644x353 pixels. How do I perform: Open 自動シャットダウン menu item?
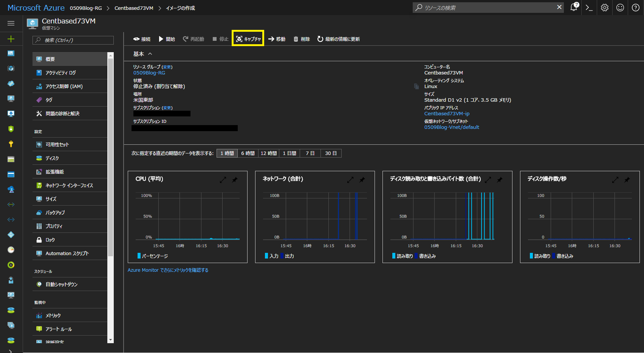tap(70, 284)
